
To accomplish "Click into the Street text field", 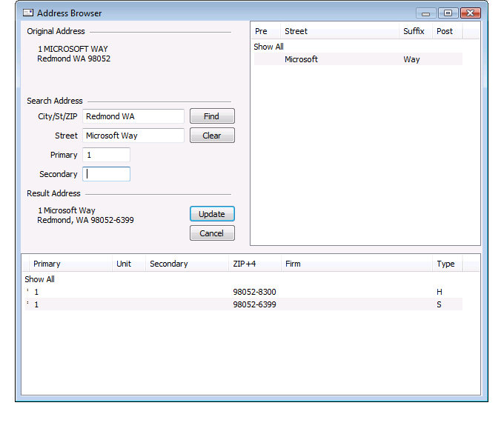I will pos(133,136).
